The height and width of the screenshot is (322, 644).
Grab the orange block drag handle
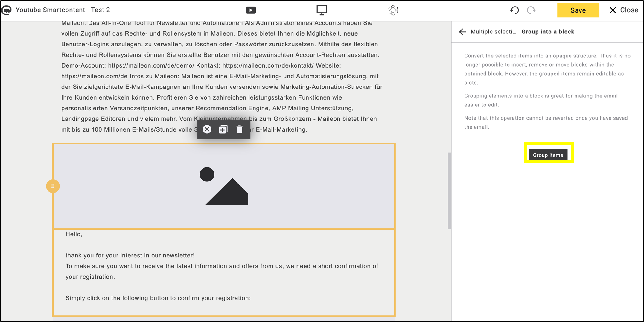(53, 186)
